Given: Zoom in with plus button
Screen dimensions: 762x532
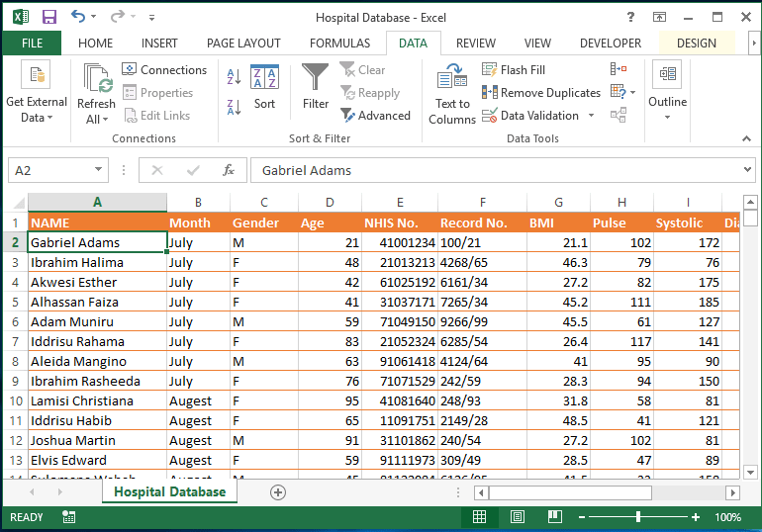Looking at the screenshot, I should [696, 517].
